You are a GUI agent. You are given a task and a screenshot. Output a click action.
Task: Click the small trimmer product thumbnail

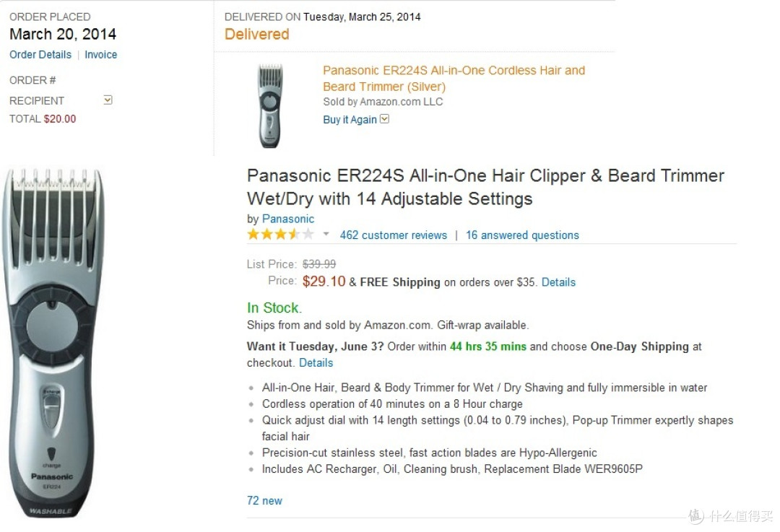pos(269,106)
